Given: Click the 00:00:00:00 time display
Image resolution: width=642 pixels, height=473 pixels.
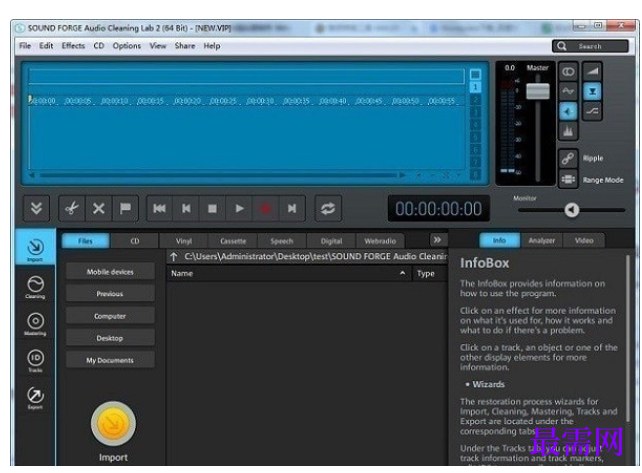Looking at the screenshot, I should click(x=439, y=209).
